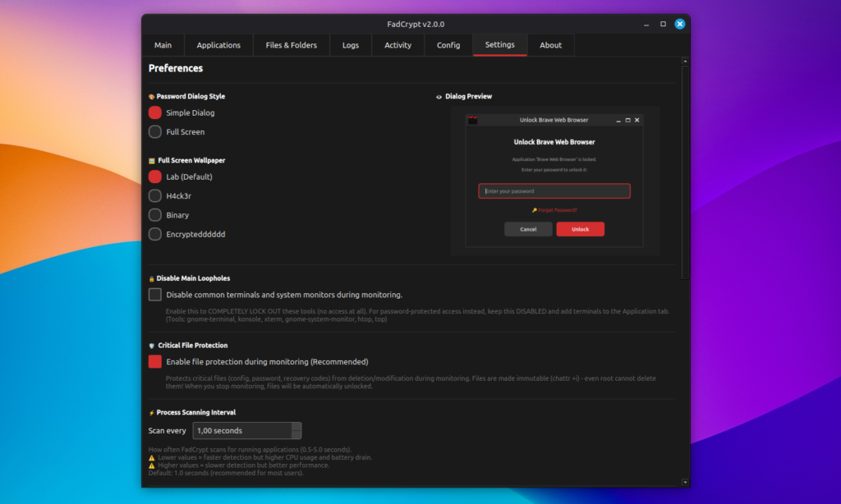The width and height of the screenshot is (841, 504).
Task: Click the Enter your password field
Action: (x=554, y=191)
